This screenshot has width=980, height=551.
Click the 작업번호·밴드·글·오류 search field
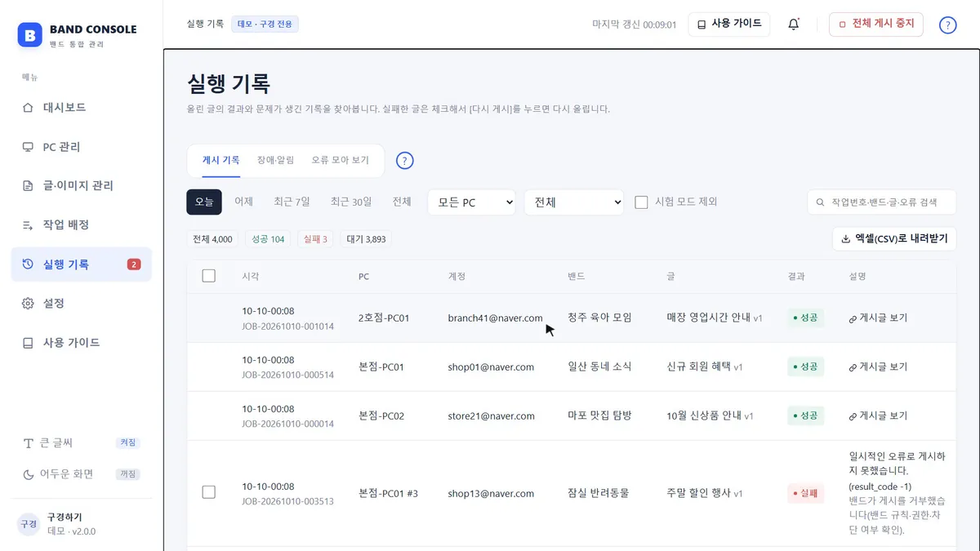[x=882, y=202]
